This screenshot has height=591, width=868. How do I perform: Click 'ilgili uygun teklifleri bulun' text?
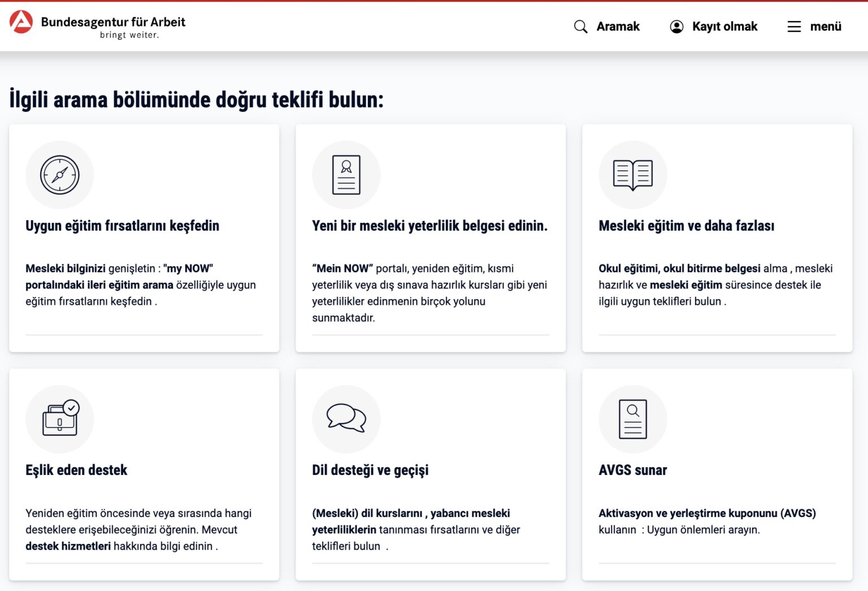click(659, 301)
